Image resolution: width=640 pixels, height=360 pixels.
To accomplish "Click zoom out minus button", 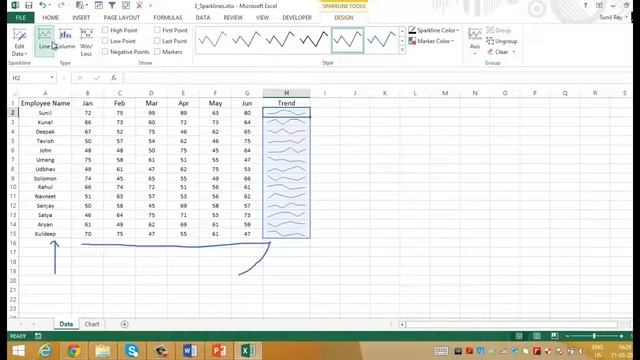I will click(567, 336).
